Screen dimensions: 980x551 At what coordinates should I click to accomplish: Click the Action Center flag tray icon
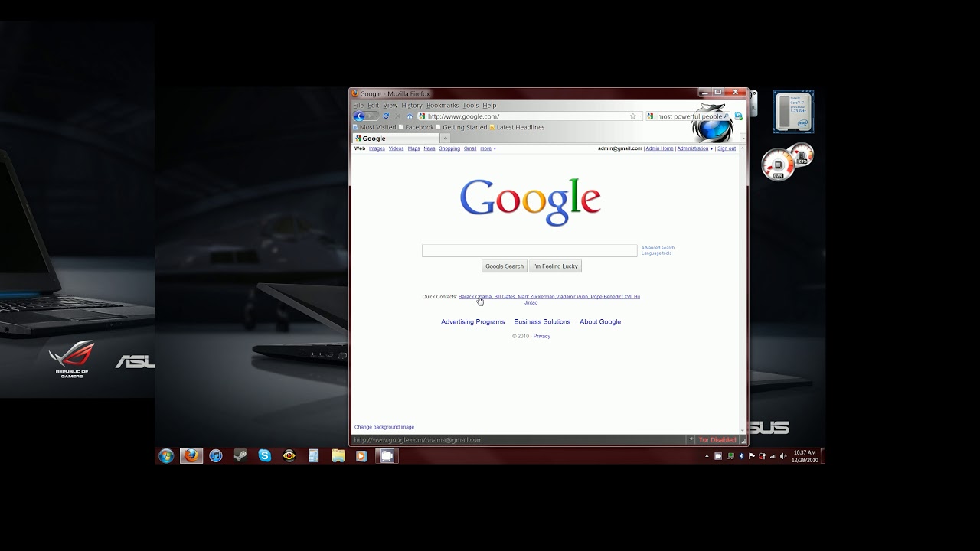tap(752, 456)
